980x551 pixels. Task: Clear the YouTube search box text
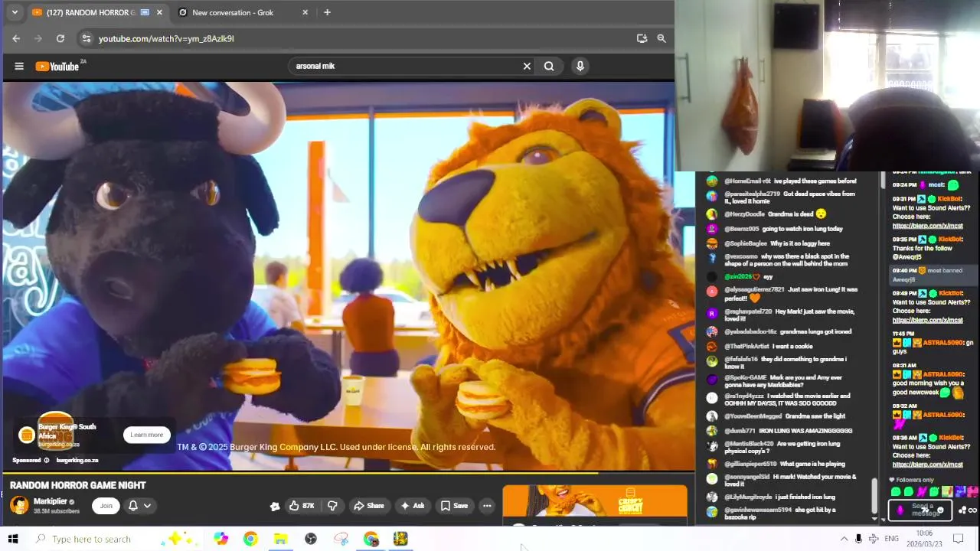pos(527,66)
